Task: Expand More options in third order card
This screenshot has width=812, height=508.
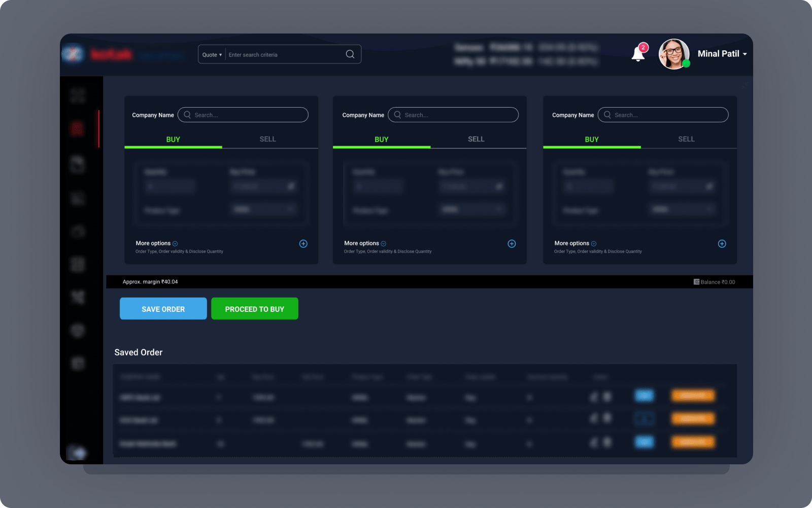Action: tap(575, 243)
